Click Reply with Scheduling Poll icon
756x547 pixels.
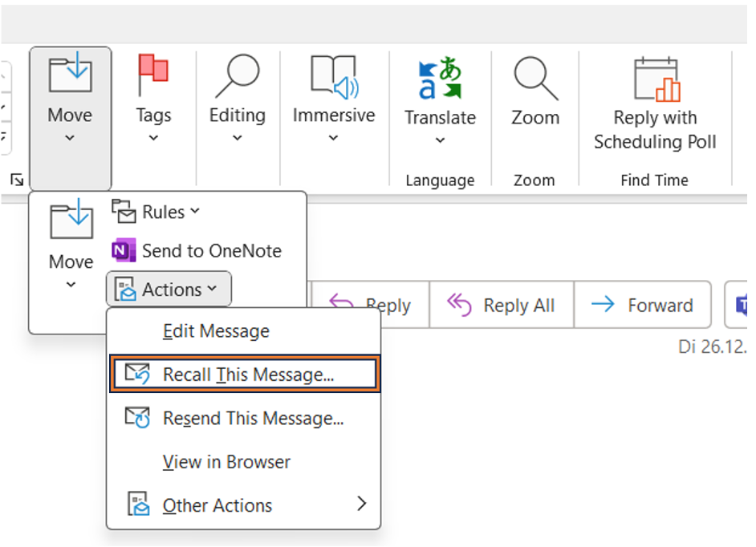(x=655, y=79)
